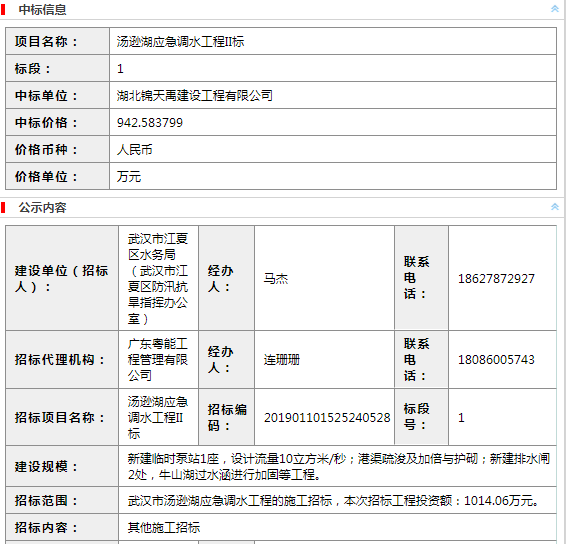568x544 pixels.
Task: Click the bid price 942.583799
Action: coord(150,123)
